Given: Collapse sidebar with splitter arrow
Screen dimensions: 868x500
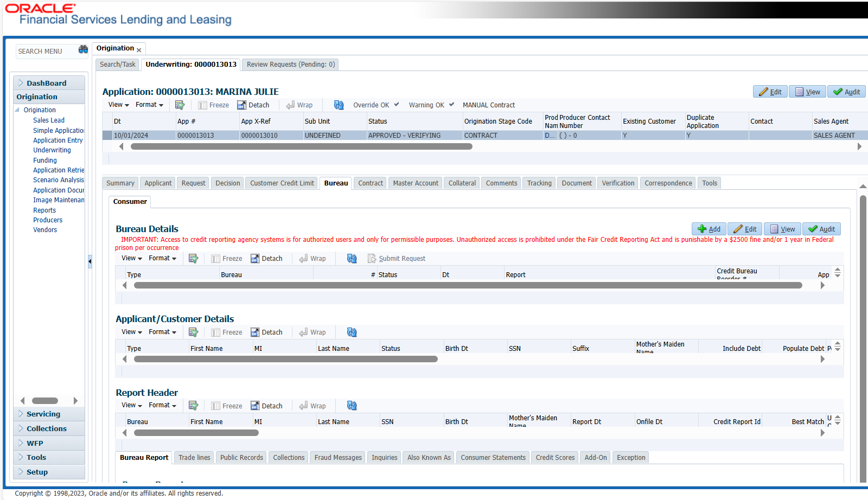Looking at the screenshot, I should 90,261.
